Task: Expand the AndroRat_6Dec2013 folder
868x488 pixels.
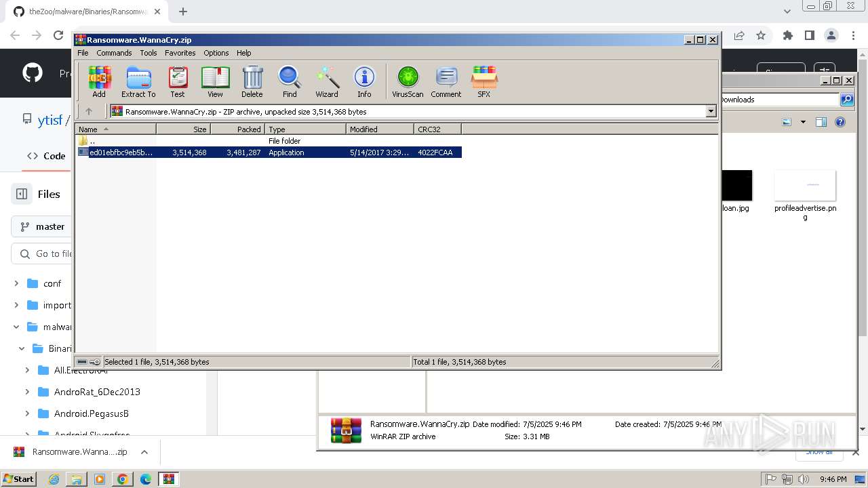Action: pyautogui.click(x=27, y=392)
